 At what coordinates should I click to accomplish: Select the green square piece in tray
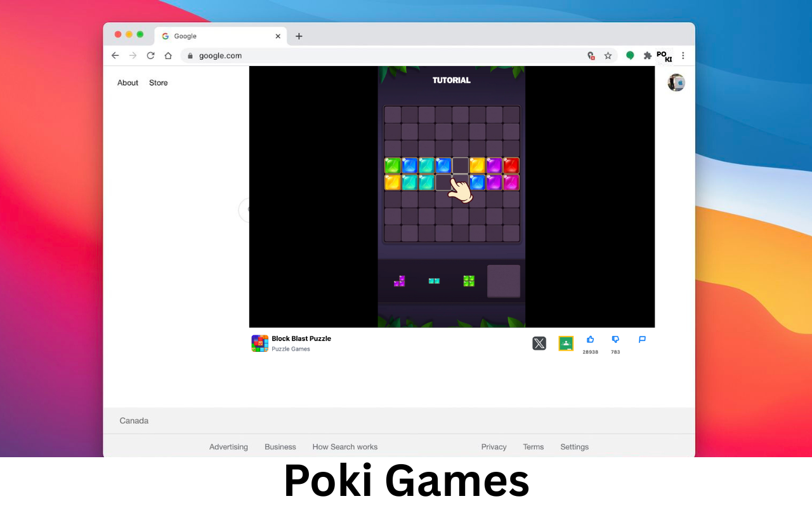pyautogui.click(x=469, y=281)
